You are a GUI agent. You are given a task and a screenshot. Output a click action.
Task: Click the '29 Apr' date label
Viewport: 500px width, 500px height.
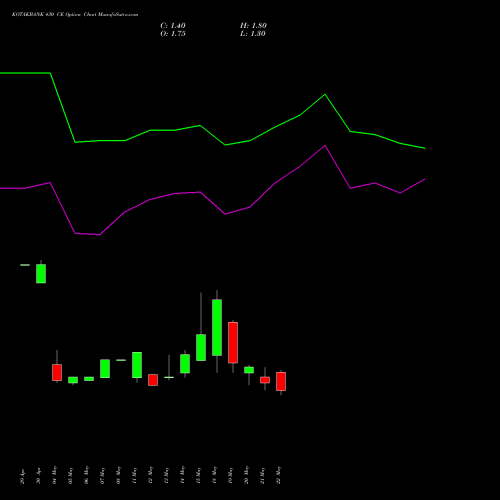tap(22, 476)
